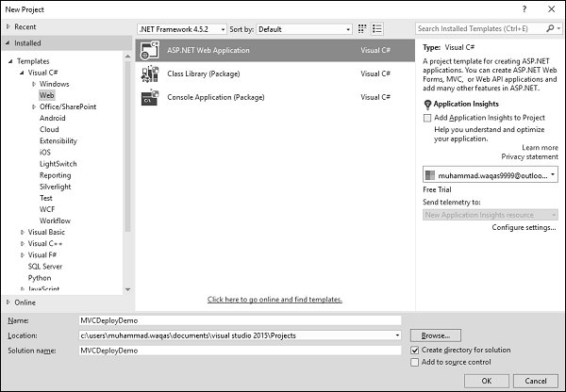Click the template tree scroll up arrow

click(x=127, y=56)
